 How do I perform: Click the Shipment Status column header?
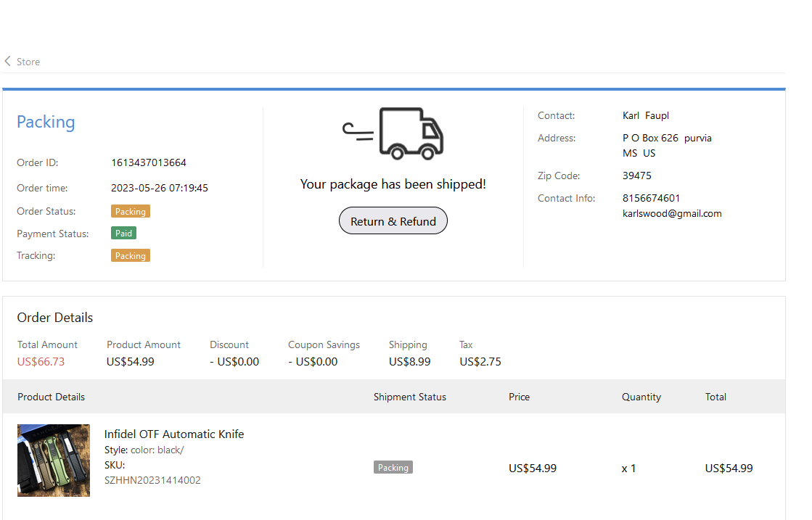(x=410, y=397)
